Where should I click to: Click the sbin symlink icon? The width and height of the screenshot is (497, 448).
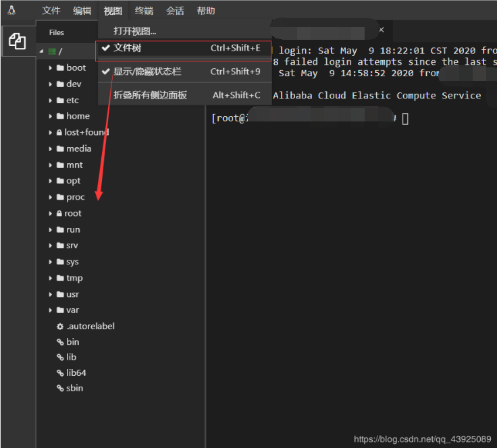pos(60,388)
